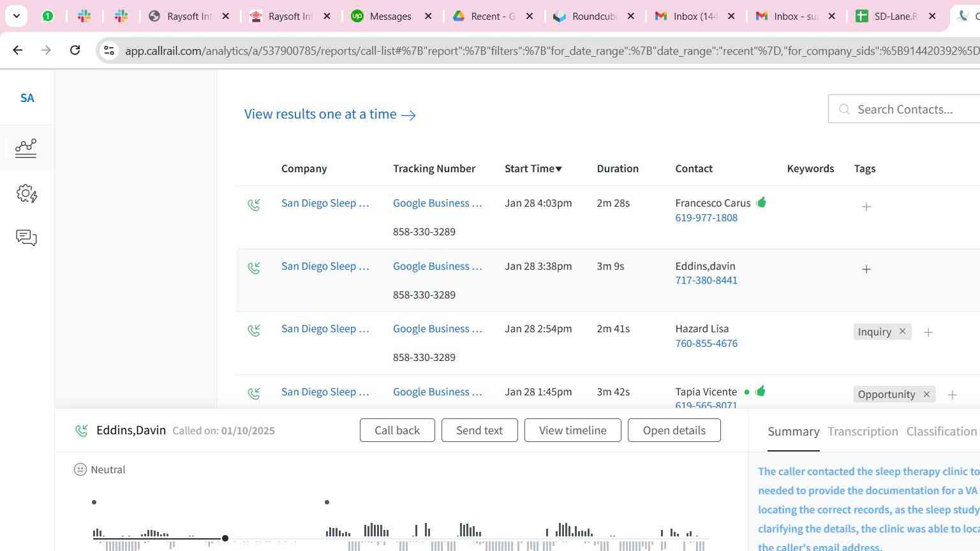Click the Tracking Number column header
This screenshot has width=980, height=551.
[x=434, y=168]
